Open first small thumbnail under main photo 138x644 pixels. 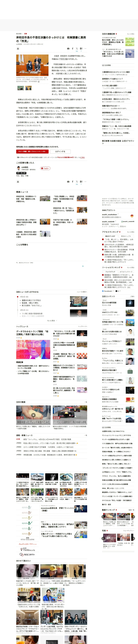(21, 88)
